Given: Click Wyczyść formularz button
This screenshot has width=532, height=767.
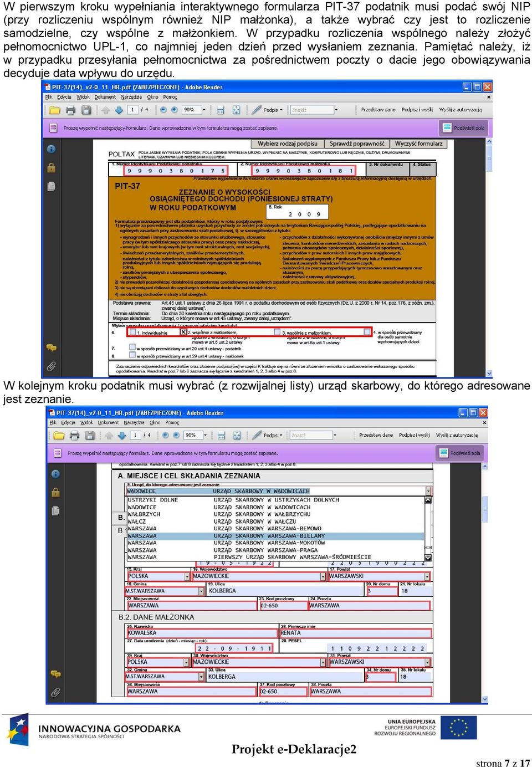Looking at the screenshot, I should [419, 144].
